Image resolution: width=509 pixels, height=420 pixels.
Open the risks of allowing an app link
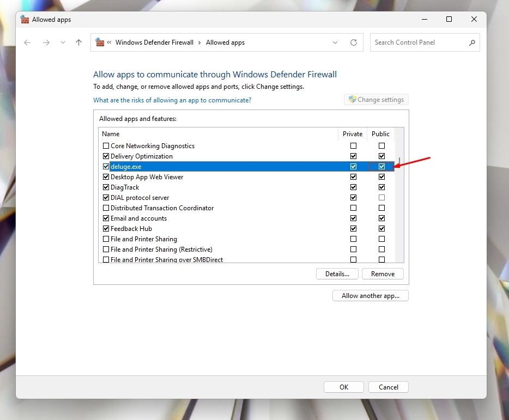coord(172,100)
